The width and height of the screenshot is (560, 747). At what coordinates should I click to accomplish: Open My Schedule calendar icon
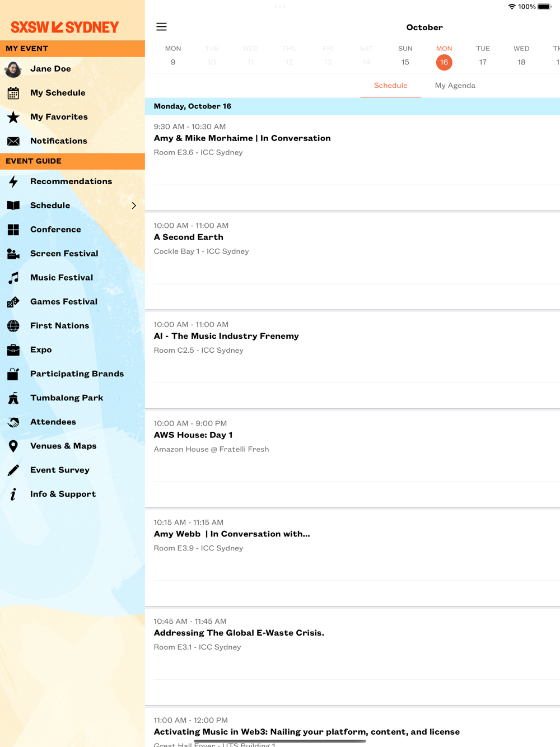tap(13, 93)
